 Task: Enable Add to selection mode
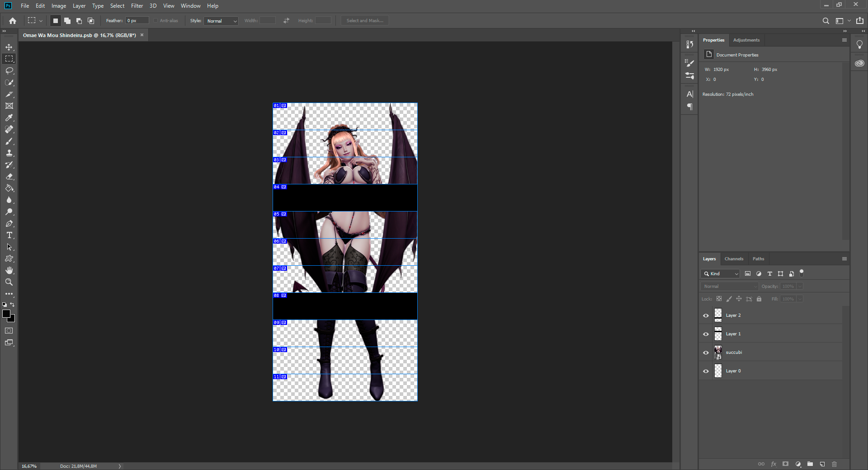[x=67, y=21]
